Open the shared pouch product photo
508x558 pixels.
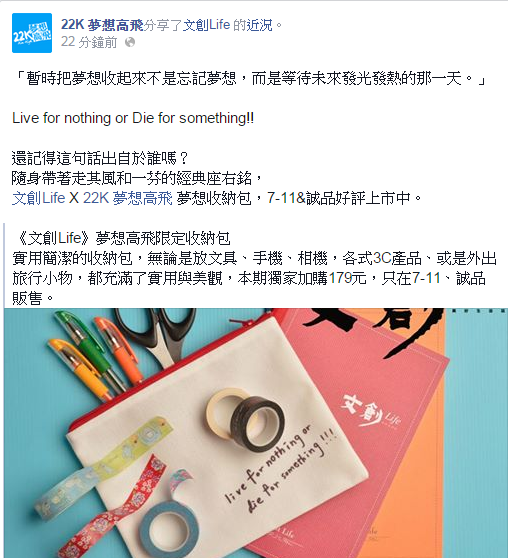click(256, 433)
